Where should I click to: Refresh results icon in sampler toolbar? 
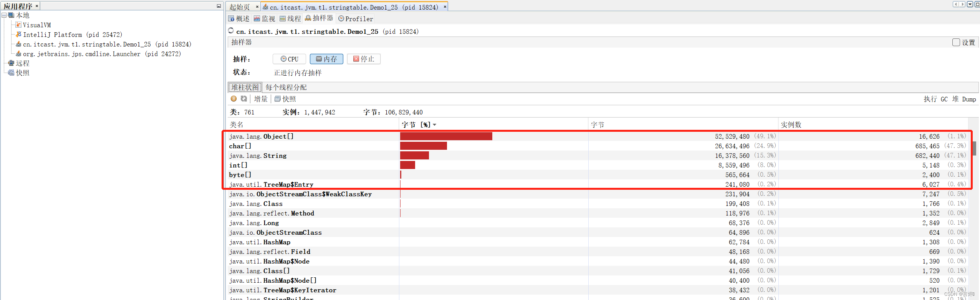point(244,99)
